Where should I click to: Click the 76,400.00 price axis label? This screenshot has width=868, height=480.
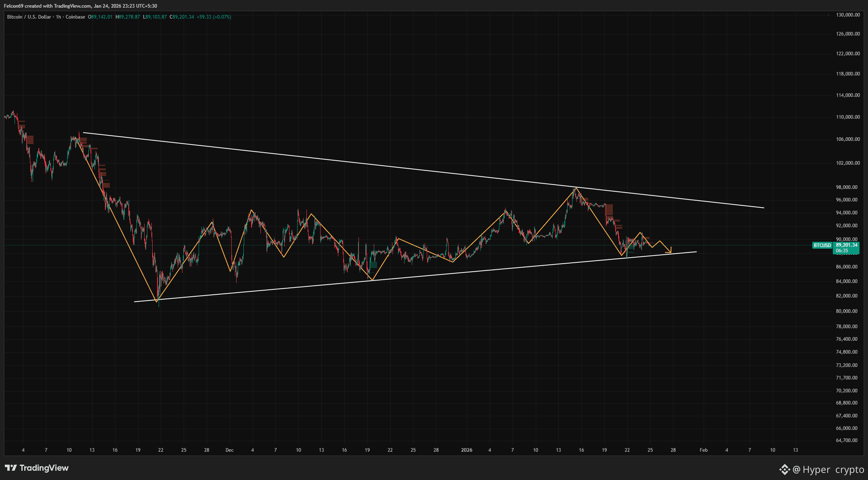point(847,339)
